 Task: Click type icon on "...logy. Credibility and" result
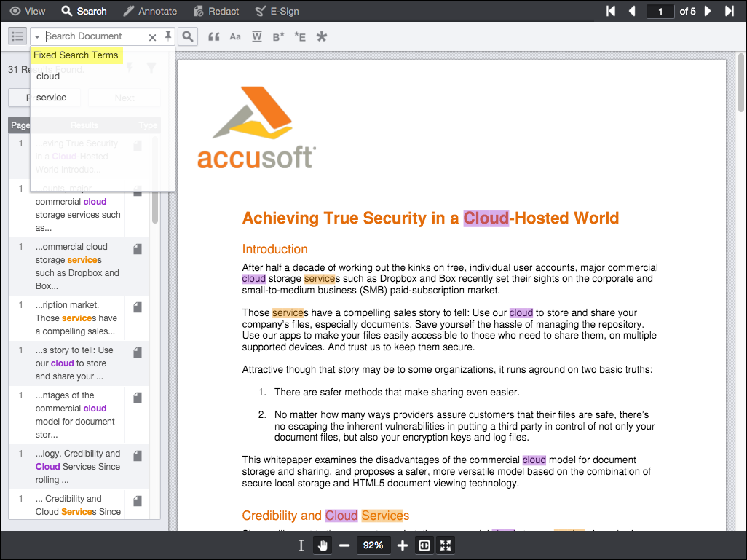tap(138, 456)
